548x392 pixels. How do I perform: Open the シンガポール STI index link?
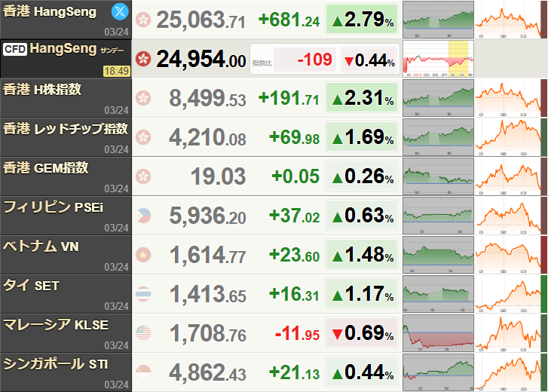click(56, 363)
